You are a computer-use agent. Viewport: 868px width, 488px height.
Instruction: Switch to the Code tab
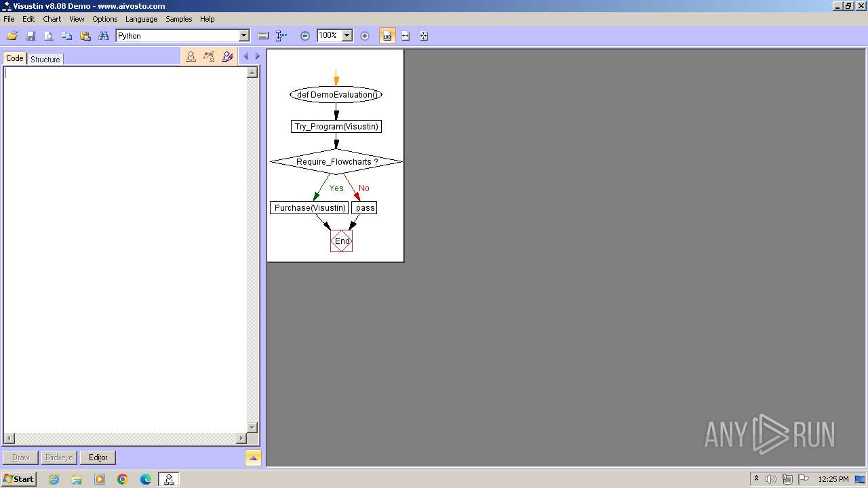15,58
